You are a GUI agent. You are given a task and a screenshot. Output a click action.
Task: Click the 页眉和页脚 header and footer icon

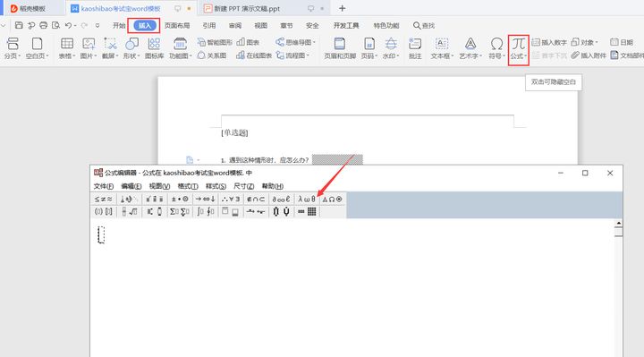pyautogui.click(x=340, y=48)
